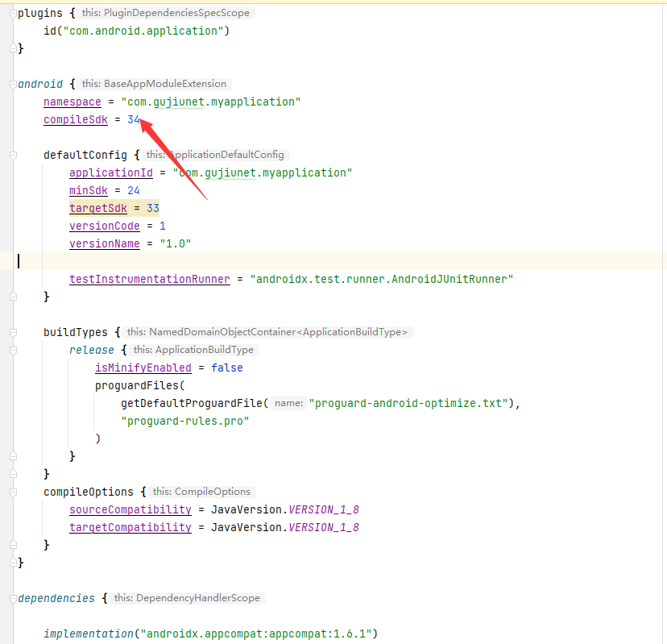Click the proguardFiles call
The width and height of the screenshot is (667, 644).
coord(137,386)
